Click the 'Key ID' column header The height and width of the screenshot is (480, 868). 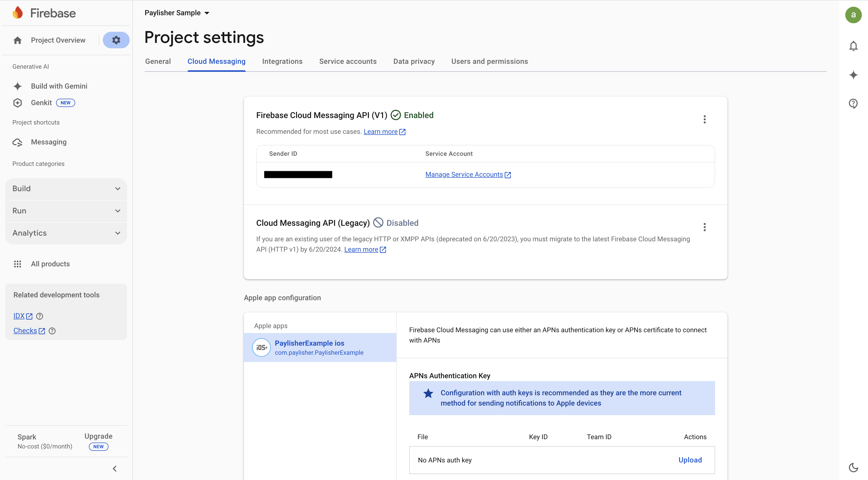point(538,437)
